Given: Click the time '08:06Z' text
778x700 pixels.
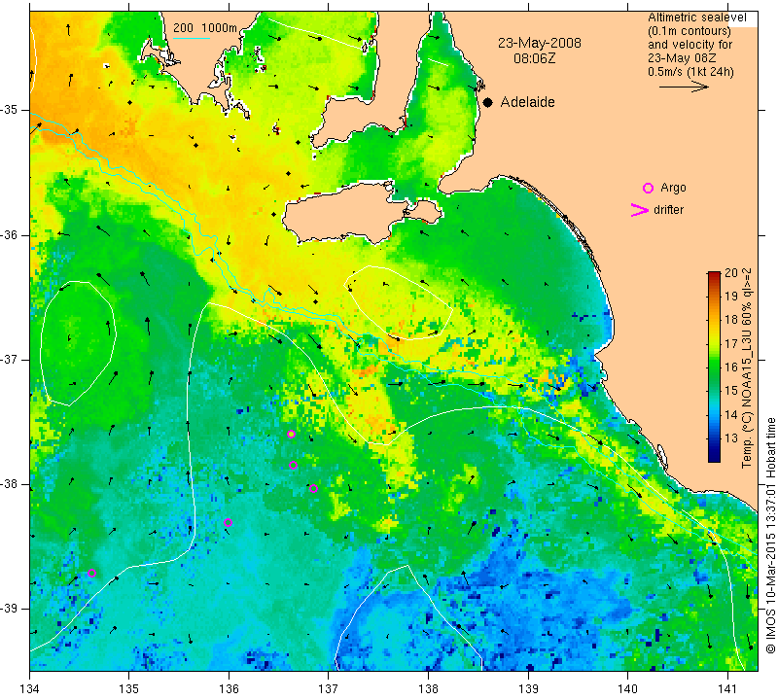Looking at the screenshot, I should pyautogui.click(x=534, y=58).
